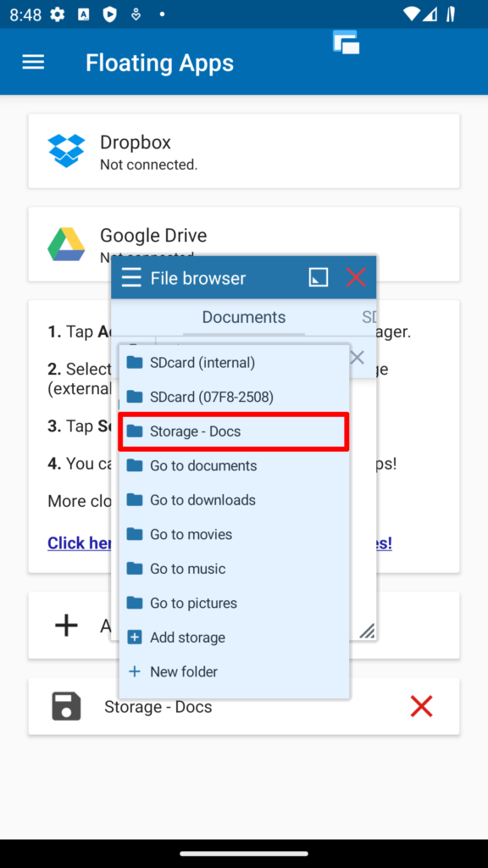Image resolution: width=488 pixels, height=868 pixels.
Task: Open the Click here link
Action: point(80,542)
